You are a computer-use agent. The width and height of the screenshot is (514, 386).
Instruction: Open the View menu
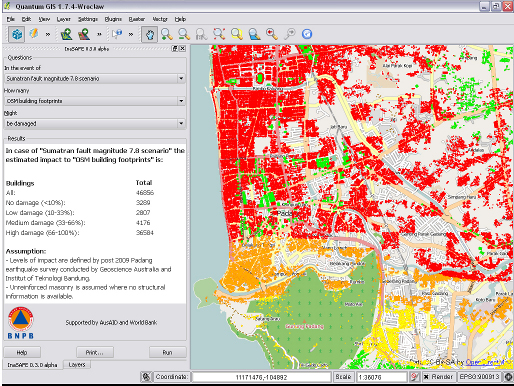(44, 19)
